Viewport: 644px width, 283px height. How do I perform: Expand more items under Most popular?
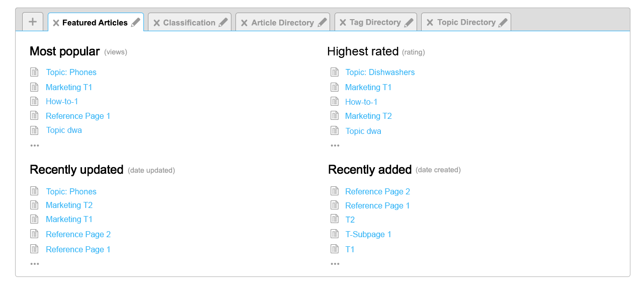tap(34, 146)
